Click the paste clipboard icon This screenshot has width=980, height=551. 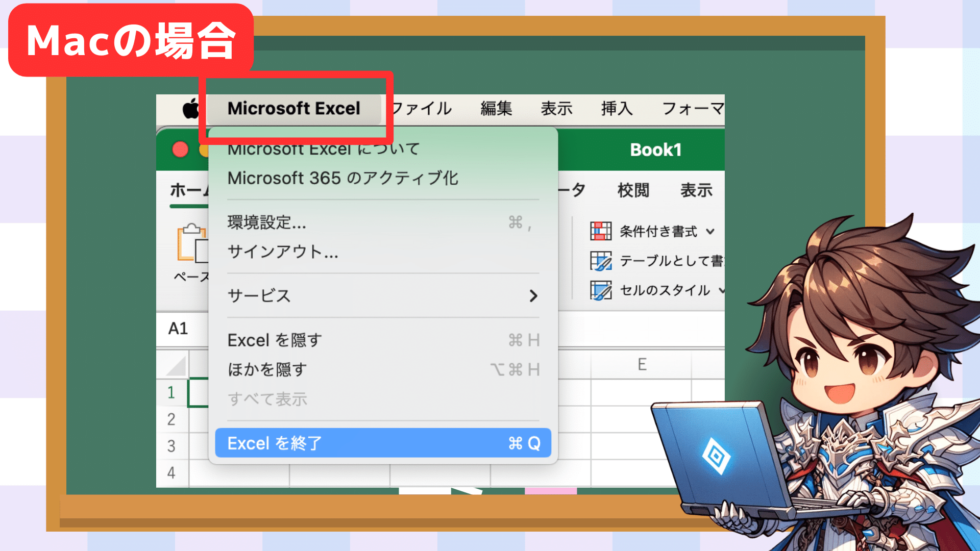pyautogui.click(x=192, y=244)
